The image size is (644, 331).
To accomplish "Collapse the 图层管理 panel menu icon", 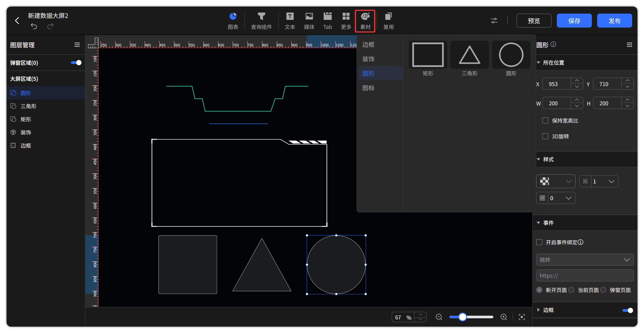I will 77,45.
